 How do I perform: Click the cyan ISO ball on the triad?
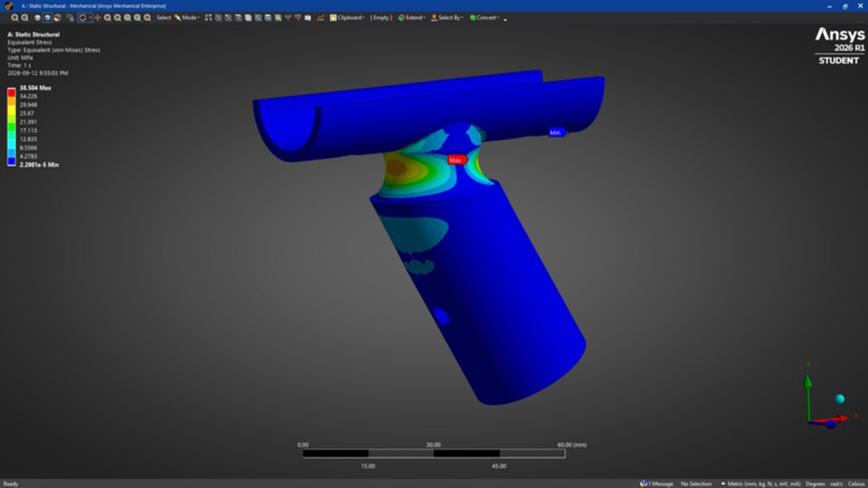click(840, 399)
